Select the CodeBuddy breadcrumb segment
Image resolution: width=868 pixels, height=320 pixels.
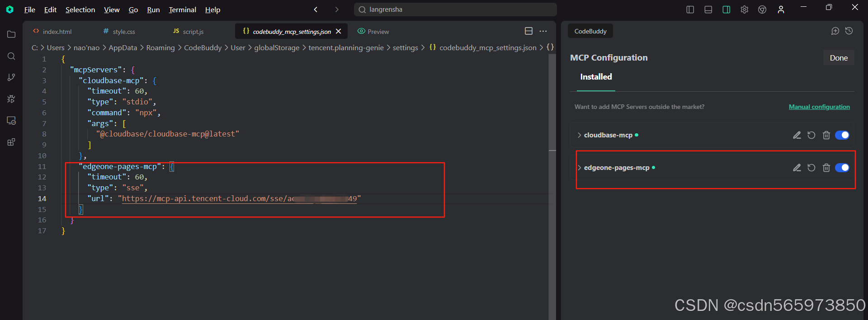pos(203,47)
